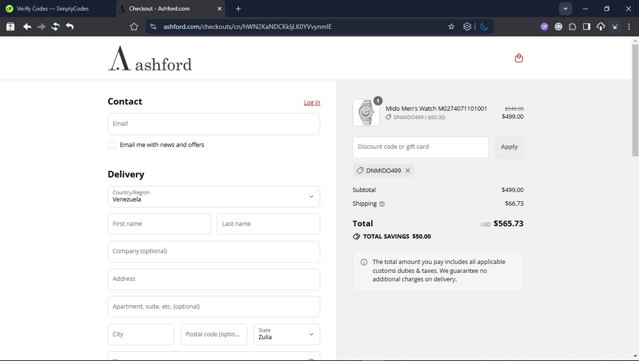Open the purple circular extension icon
Viewport: 639px width, 361px height.
click(544, 26)
